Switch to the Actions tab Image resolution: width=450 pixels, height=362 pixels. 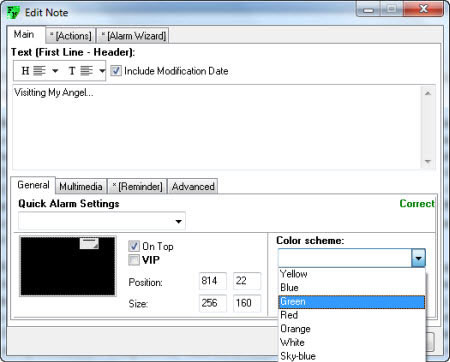[x=71, y=36]
